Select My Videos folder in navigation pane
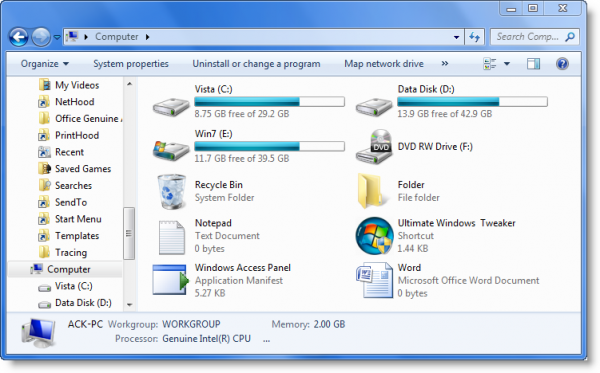The image size is (600, 373). click(69, 85)
